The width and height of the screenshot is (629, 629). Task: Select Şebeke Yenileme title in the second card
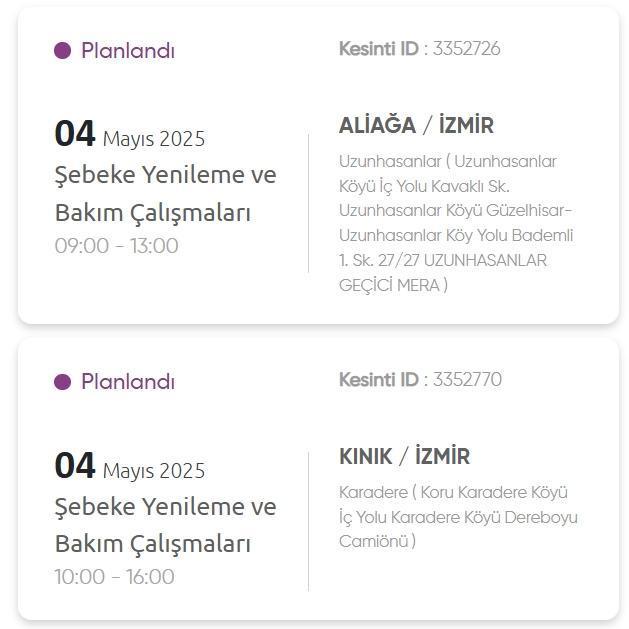coord(165,526)
